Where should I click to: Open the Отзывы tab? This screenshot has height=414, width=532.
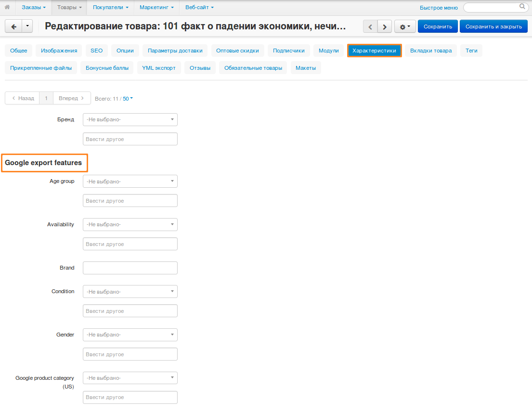tap(200, 68)
